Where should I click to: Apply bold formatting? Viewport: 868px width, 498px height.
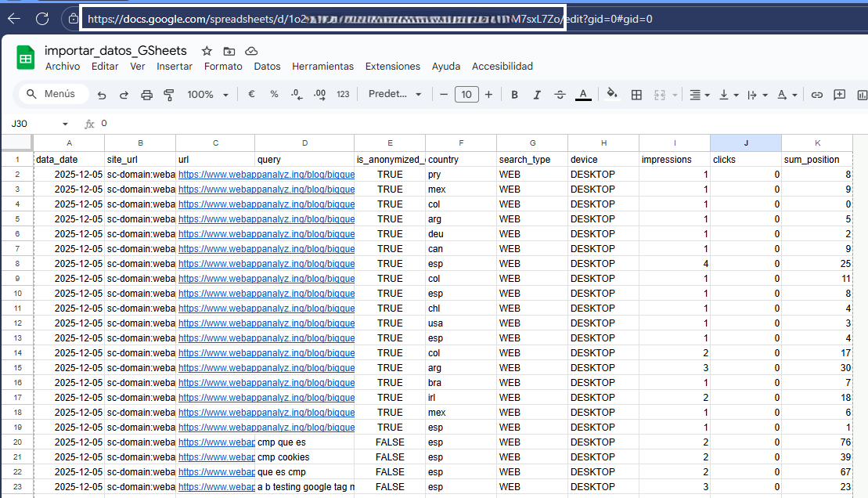(514, 95)
